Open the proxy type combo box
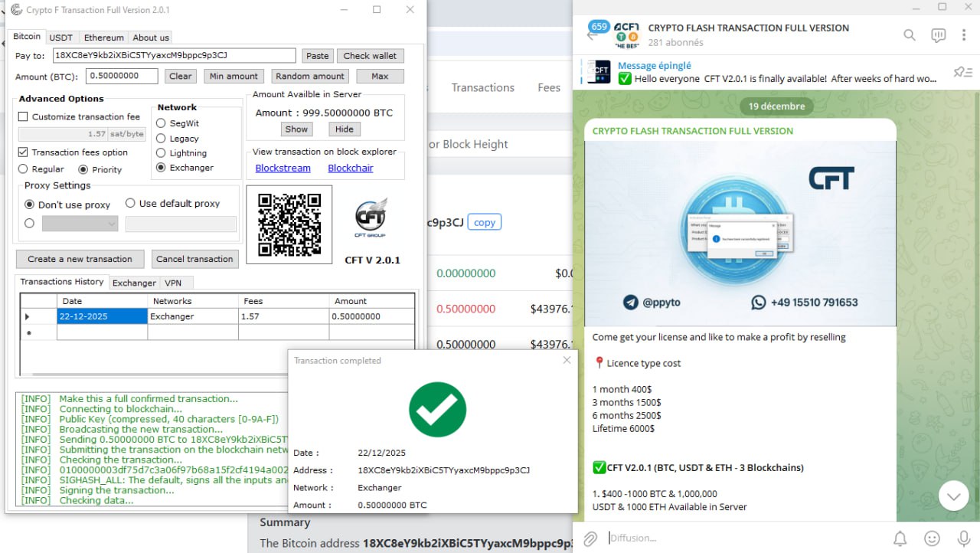Screen dimensions: 980x553 click(x=80, y=224)
